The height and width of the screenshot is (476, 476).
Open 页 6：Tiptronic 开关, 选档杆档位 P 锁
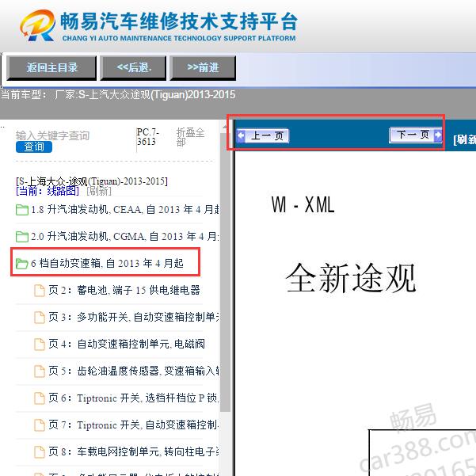coord(134,398)
